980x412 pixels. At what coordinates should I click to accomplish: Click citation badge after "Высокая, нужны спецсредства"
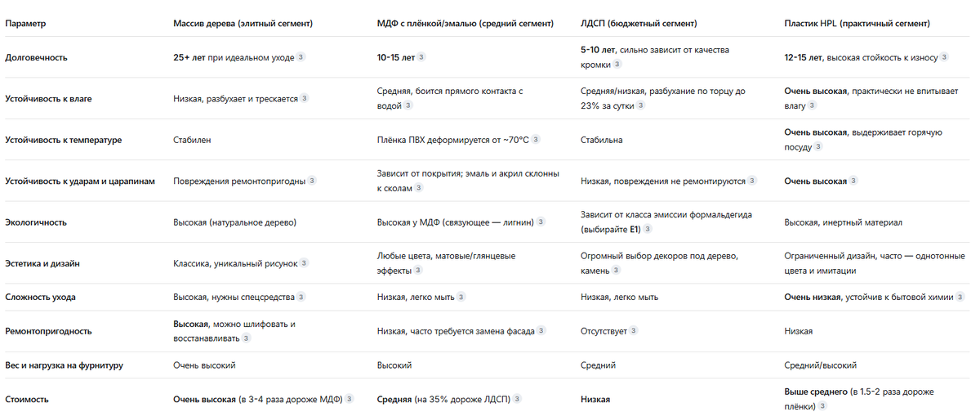[x=301, y=297]
